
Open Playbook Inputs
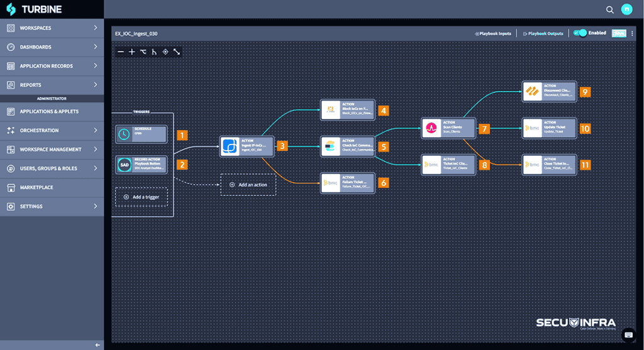pyautogui.click(x=493, y=34)
